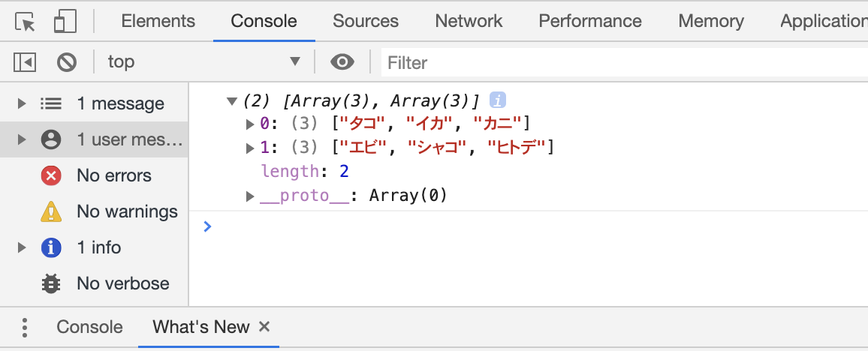
Task: Click the console prompt line
Action: point(529,226)
